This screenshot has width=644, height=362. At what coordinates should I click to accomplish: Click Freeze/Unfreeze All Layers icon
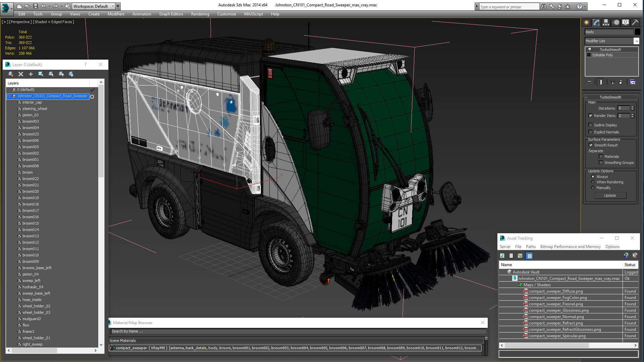[71, 74]
